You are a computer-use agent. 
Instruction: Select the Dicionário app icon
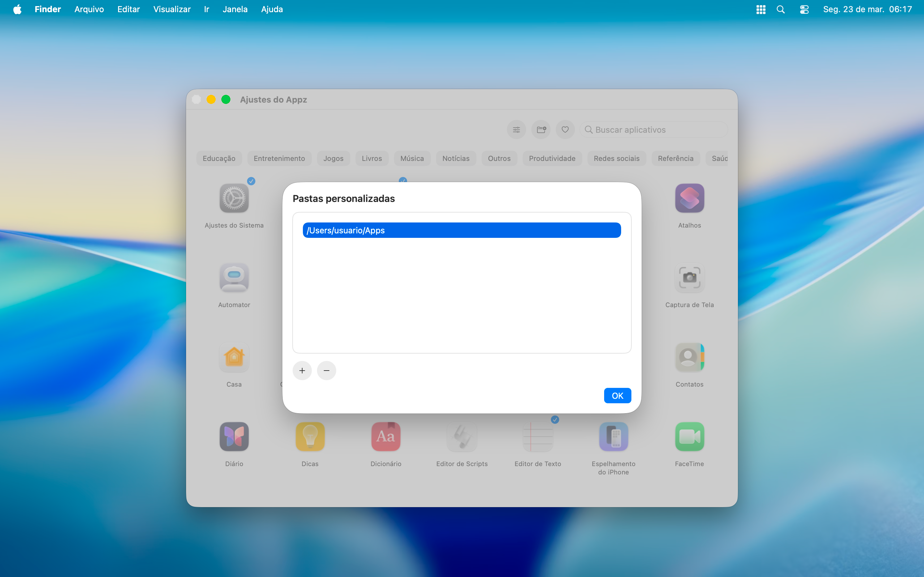tap(385, 437)
